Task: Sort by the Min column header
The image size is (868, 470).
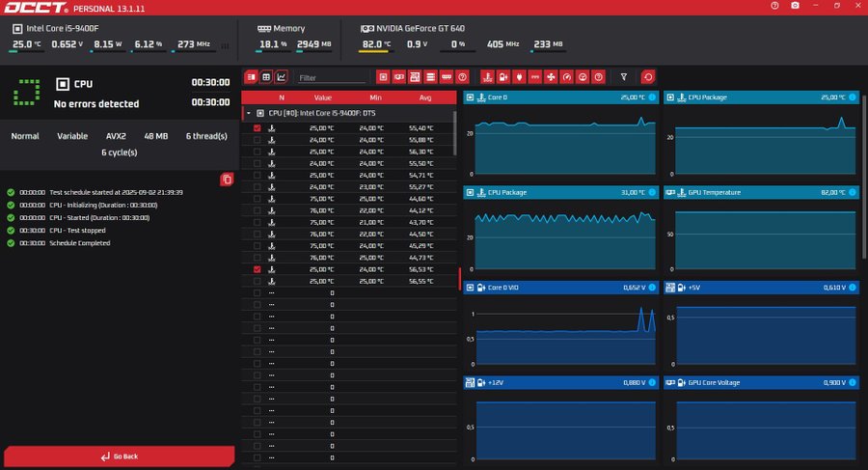Action: pos(375,97)
